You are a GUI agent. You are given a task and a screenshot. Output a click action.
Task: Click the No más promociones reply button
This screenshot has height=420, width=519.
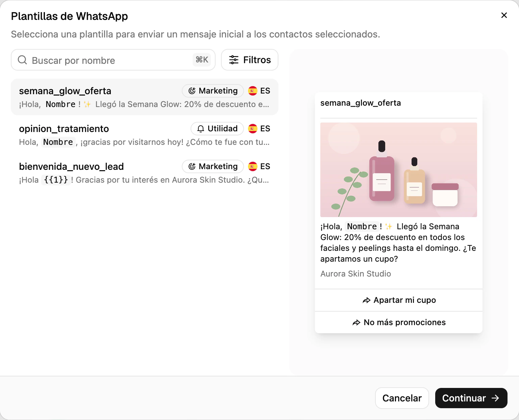pos(399,322)
